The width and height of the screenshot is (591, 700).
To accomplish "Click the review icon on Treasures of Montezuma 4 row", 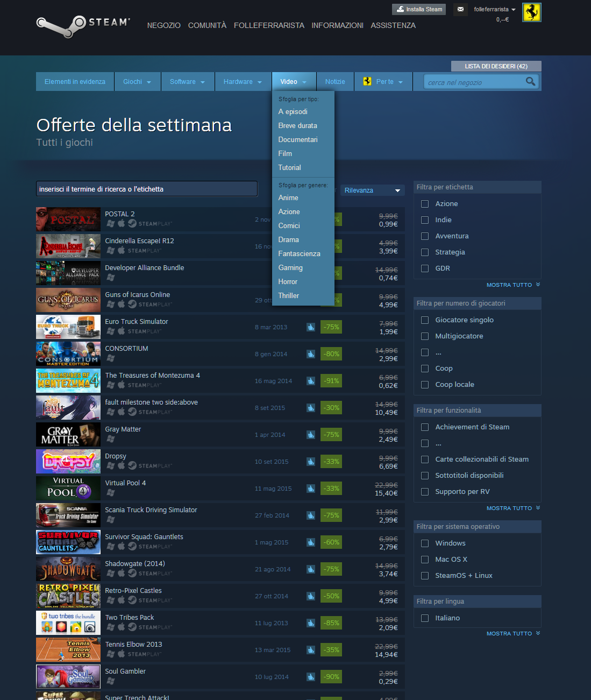I will point(311,381).
